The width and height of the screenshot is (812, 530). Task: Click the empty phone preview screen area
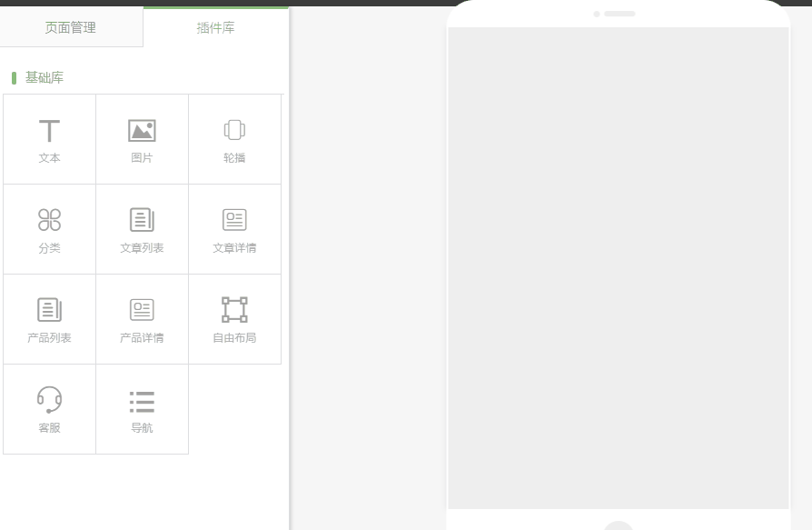[618, 268]
